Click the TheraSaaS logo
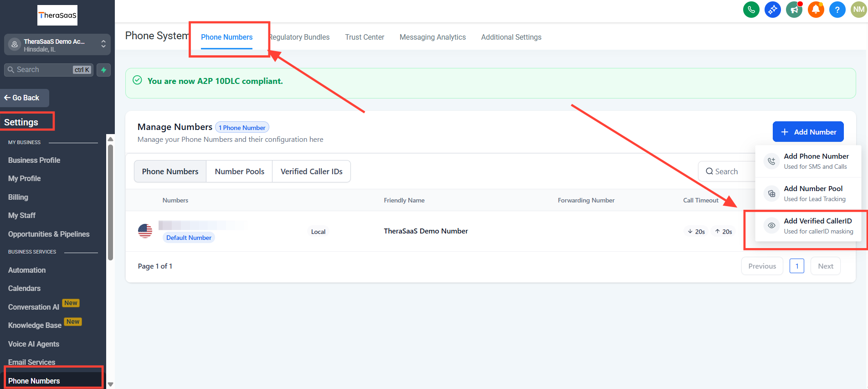The width and height of the screenshot is (868, 389). tap(57, 15)
